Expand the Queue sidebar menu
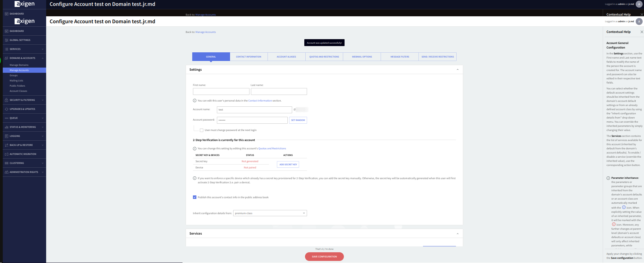644x263 pixels. pos(42,118)
